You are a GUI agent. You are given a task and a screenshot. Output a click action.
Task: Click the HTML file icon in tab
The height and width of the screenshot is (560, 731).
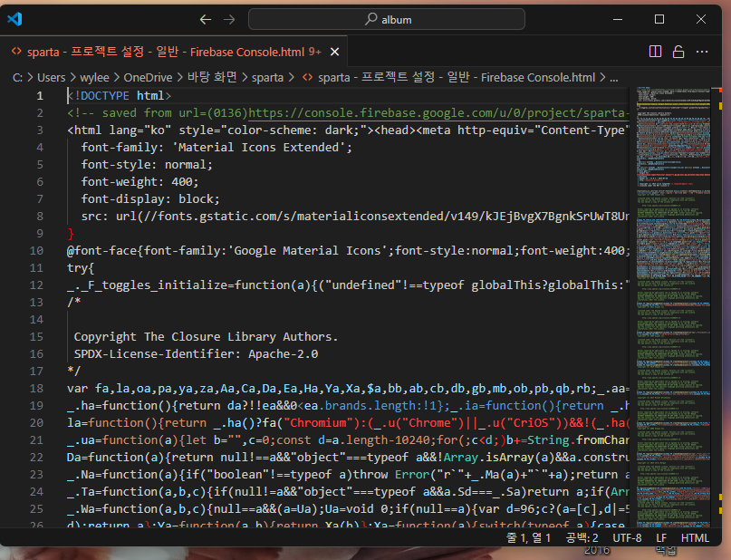click(16, 52)
